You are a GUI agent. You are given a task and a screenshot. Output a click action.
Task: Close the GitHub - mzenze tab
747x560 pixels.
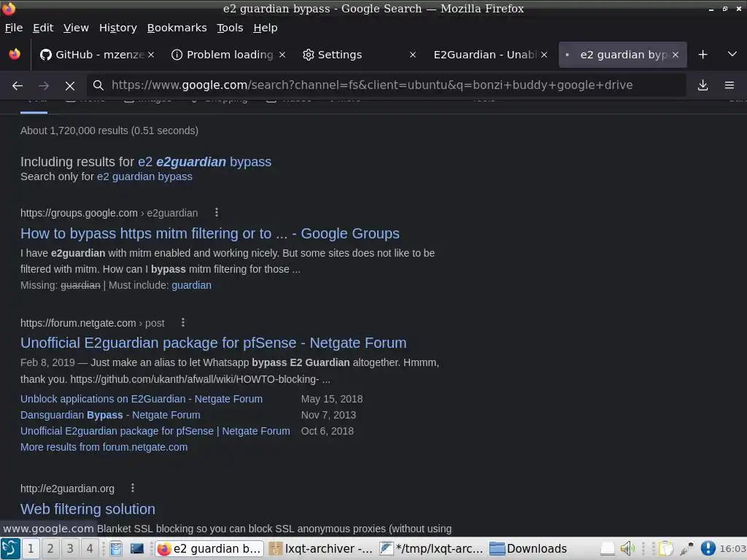[151, 55]
